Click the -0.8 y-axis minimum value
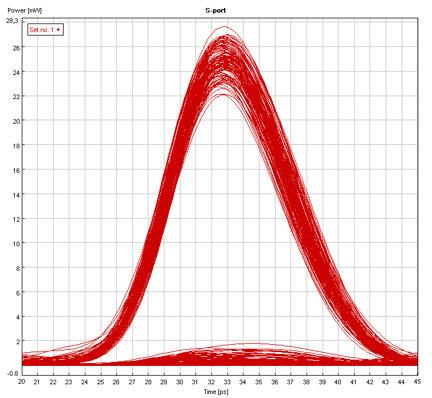The image size is (432, 398). point(12,374)
